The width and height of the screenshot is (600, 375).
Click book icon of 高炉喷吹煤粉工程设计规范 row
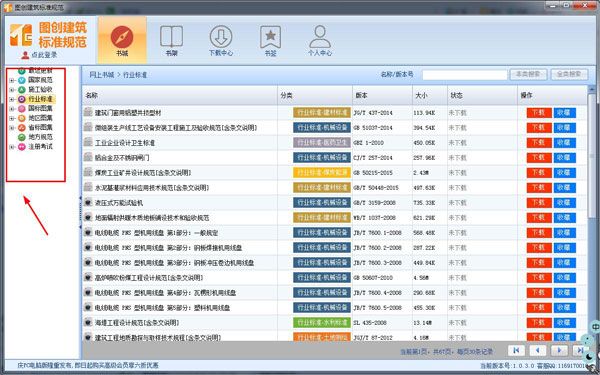pos(88,278)
